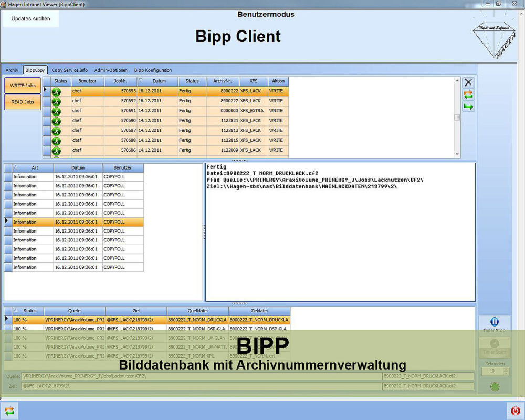The height and width of the screenshot is (420, 525).
Task: Sort log by Art column header
Action: (33, 168)
